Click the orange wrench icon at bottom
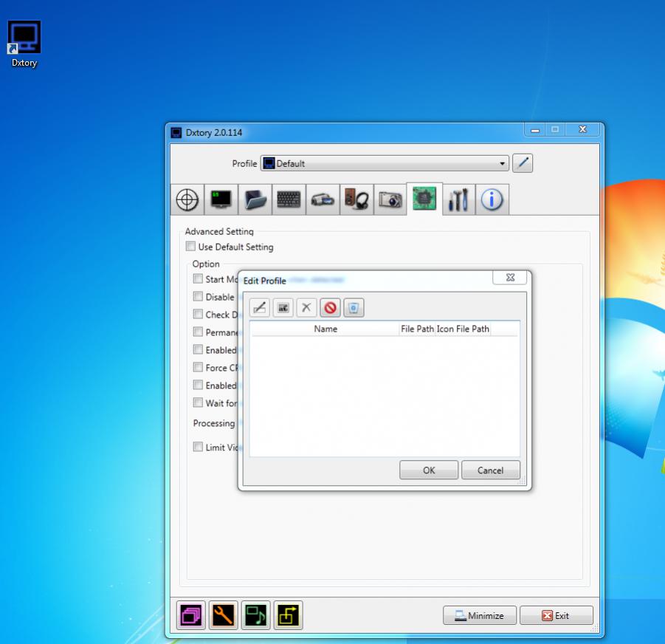Screen dimensions: 665x644 [224, 615]
